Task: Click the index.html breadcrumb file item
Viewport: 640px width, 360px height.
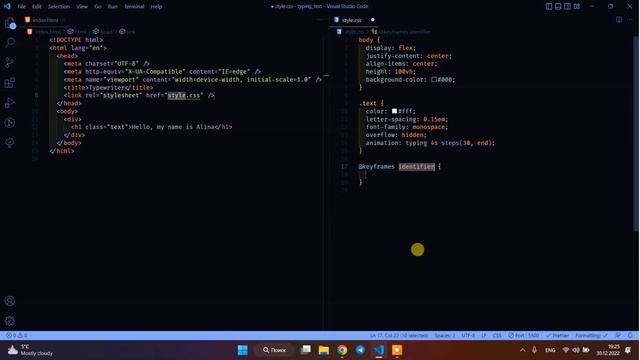Action: (x=44, y=31)
